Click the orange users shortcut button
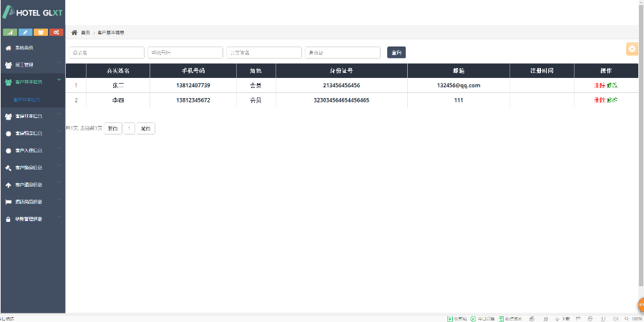Image resolution: width=644 pixels, height=322 pixels. (41, 32)
